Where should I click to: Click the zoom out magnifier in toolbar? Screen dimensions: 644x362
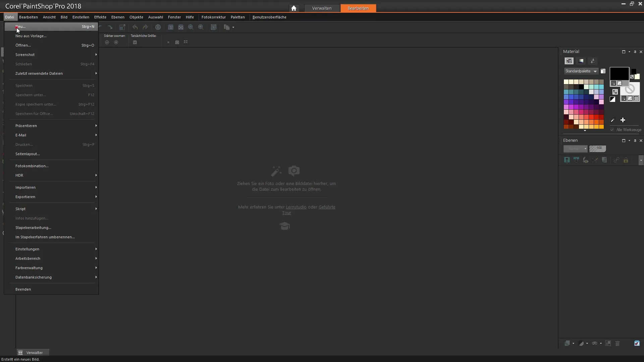[191, 27]
